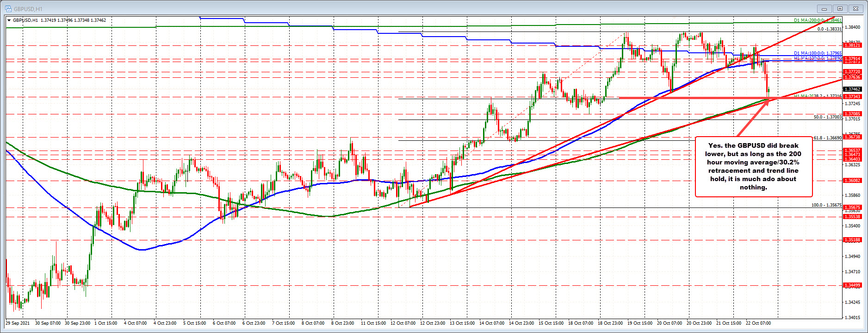868x333 pixels.
Task: Restore down the chart window
Action: pos(840,8)
